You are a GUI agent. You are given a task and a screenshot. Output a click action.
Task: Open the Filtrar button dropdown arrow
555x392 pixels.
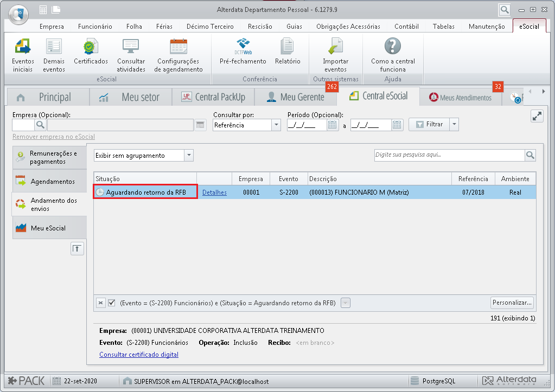[x=454, y=125]
